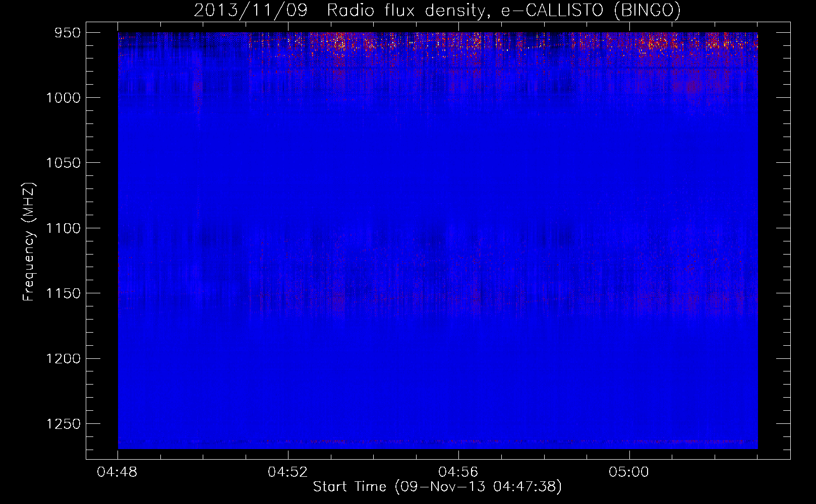This screenshot has height=504, width=816.
Task: Click the 1000 frequency axis label
Action: click(63, 98)
